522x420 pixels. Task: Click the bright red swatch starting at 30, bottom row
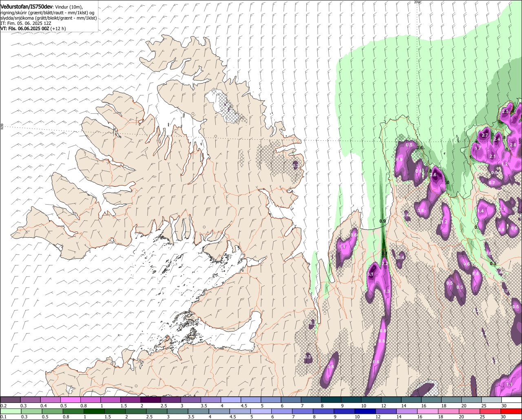(512, 411)
